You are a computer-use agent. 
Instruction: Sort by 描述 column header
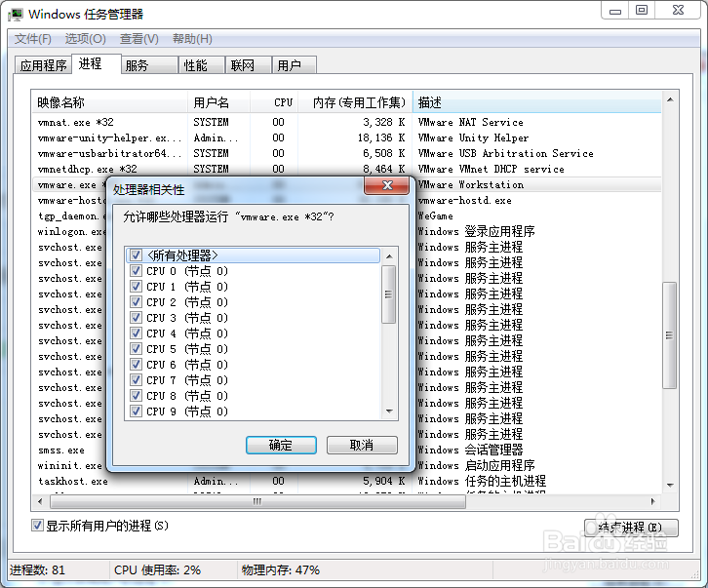tap(536, 102)
